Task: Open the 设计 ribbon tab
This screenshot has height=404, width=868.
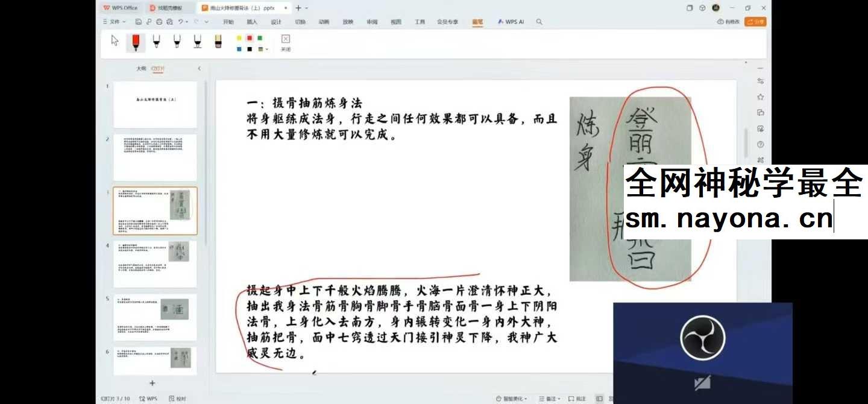Action: coord(276,22)
